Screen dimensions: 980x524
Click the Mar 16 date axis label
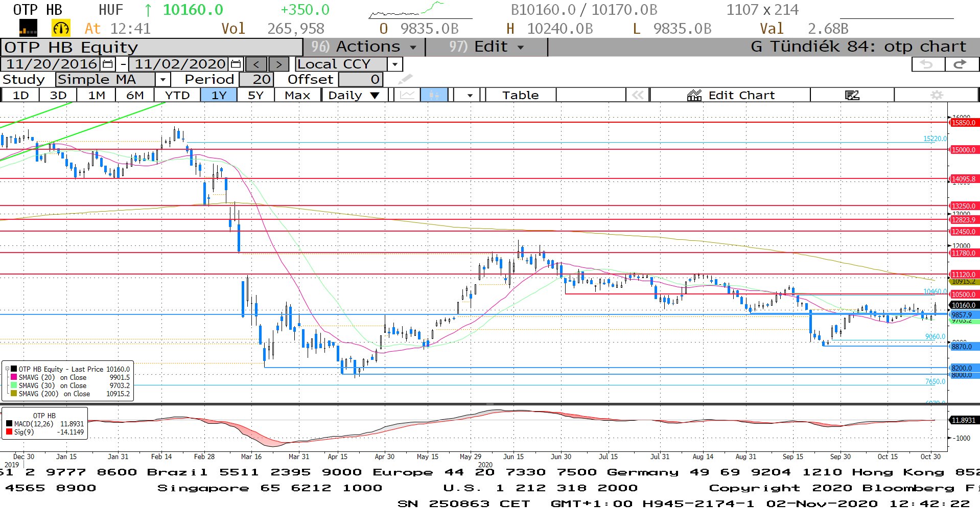tap(251, 457)
